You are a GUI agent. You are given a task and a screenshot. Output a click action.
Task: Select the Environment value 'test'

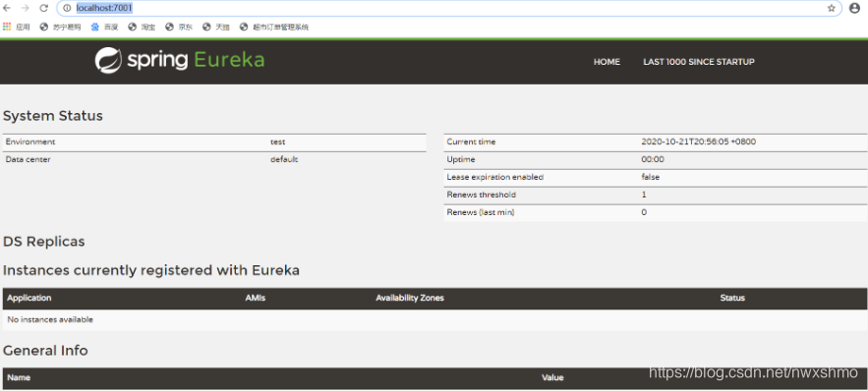(278, 142)
